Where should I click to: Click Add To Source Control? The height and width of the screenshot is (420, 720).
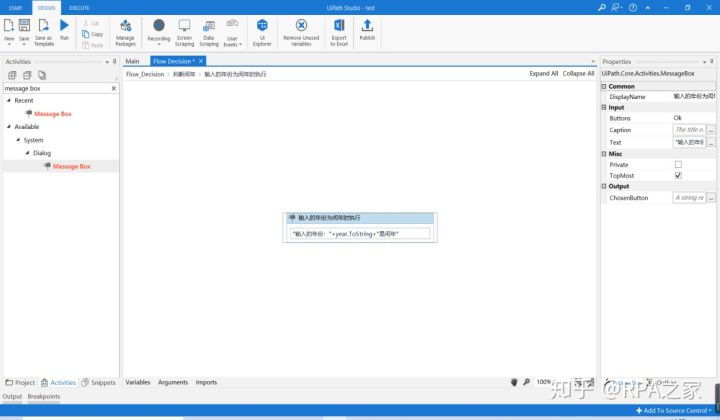click(x=674, y=410)
